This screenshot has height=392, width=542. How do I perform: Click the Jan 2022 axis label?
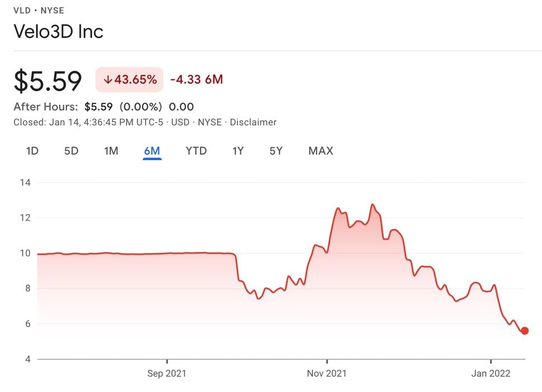pyautogui.click(x=490, y=373)
